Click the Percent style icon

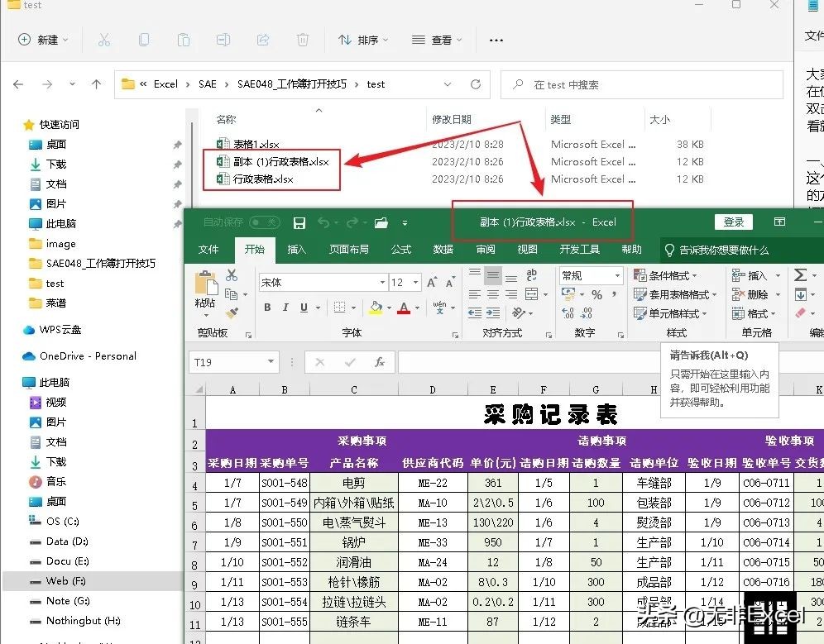coord(596,294)
